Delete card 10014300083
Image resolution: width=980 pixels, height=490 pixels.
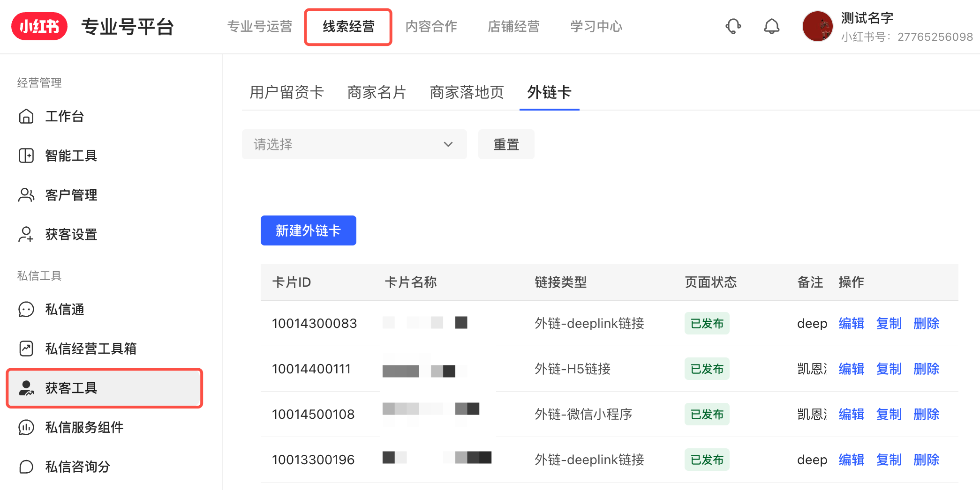[x=927, y=323]
